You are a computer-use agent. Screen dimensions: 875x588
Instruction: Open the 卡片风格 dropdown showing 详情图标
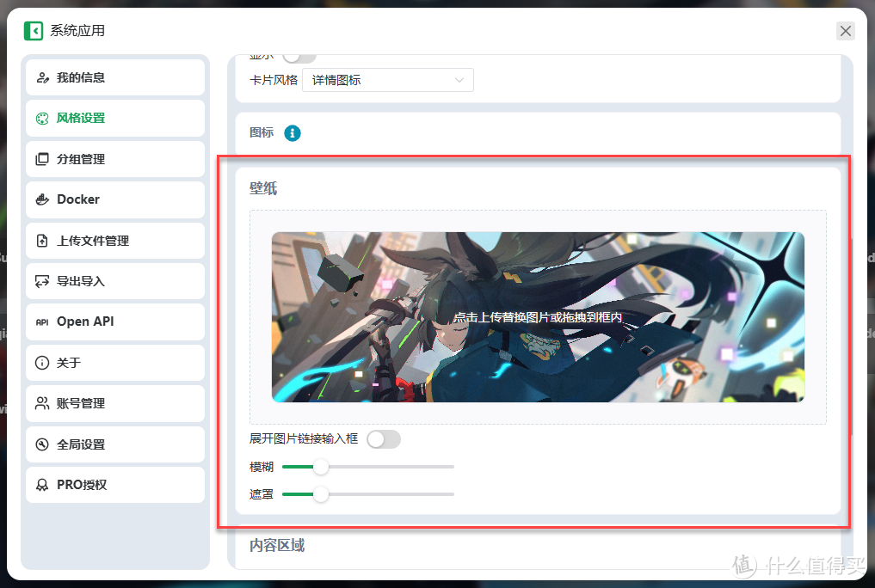[388, 80]
